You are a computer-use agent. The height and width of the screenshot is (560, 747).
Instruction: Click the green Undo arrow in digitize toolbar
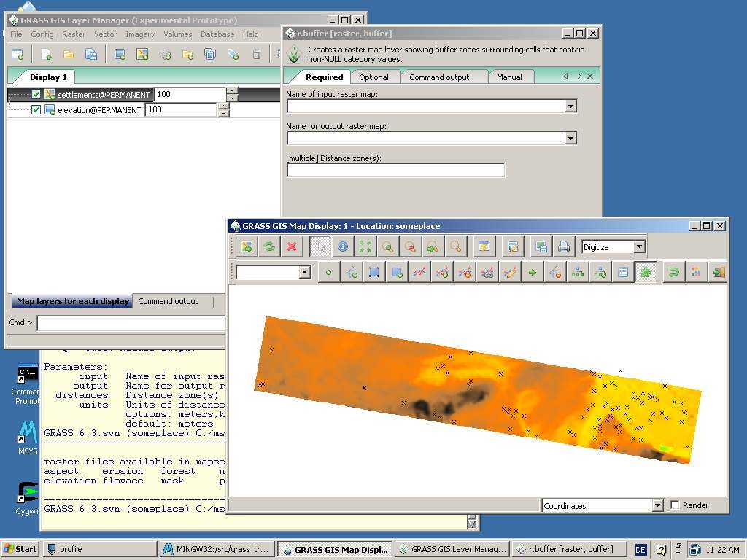[x=673, y=273]
